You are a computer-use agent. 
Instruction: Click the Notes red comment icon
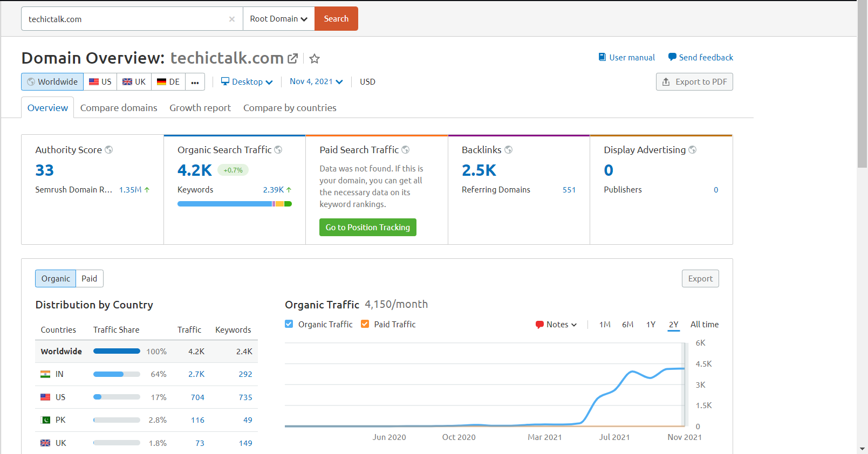[x=539, y=325]
